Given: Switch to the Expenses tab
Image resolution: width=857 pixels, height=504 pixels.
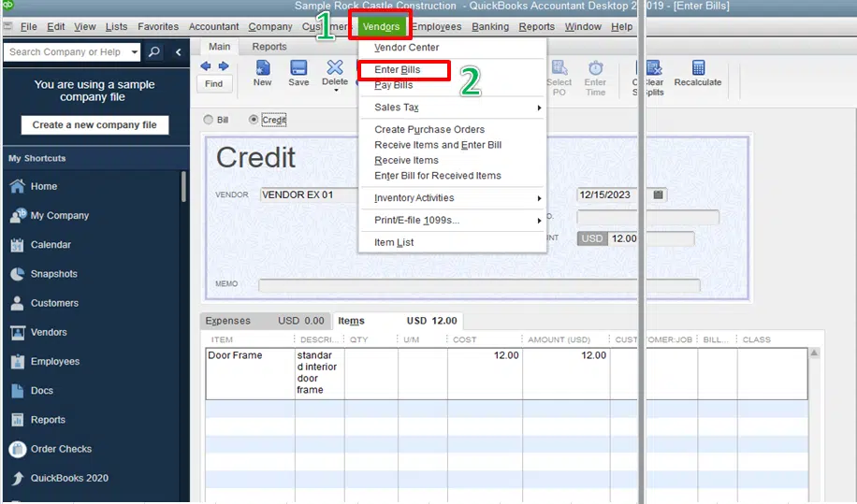Looking at the screenshot, I should pyautogui.click(x=265, y=321).
